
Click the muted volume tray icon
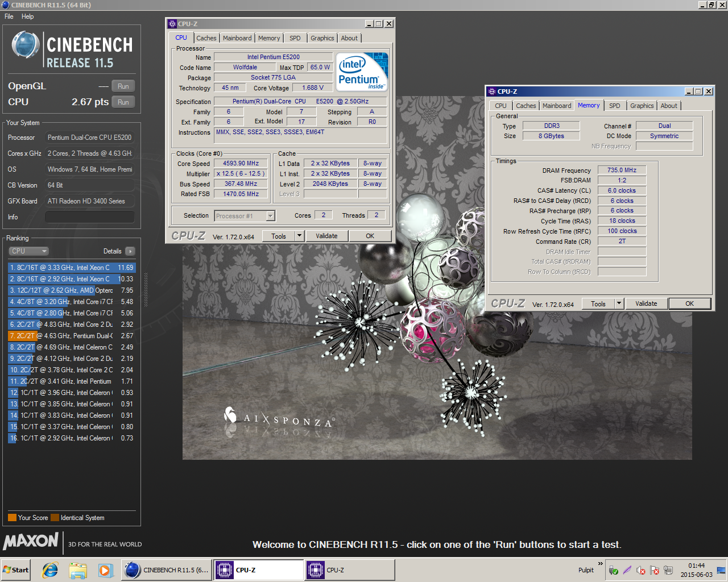(641, 570)
